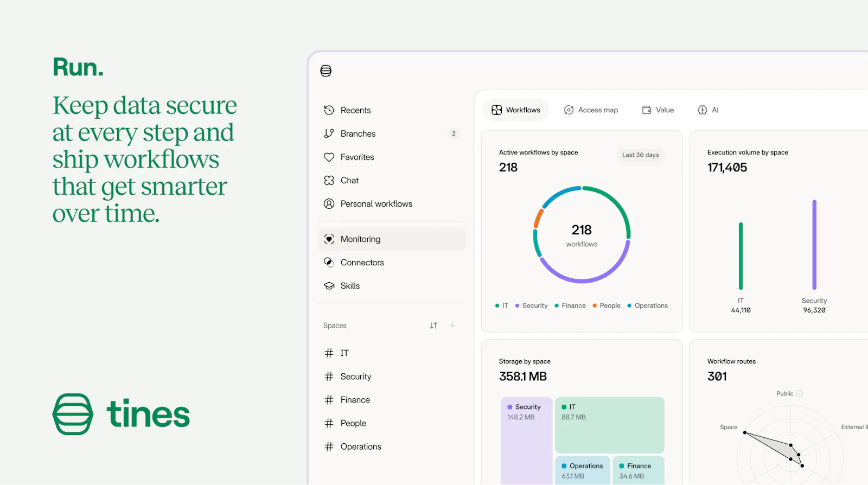The width and height of the screenshot is (868, 485).
Task: Open the Last 30 days range selector
Action: [641, 155]
